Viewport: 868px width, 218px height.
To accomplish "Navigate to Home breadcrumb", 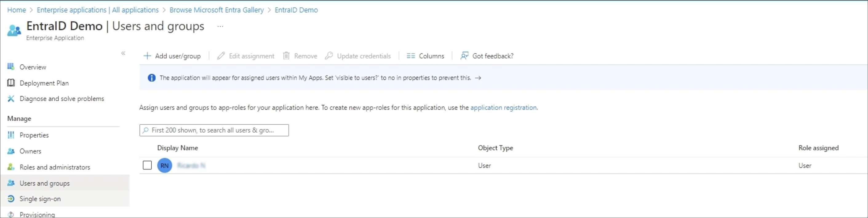I will (17, 10).
